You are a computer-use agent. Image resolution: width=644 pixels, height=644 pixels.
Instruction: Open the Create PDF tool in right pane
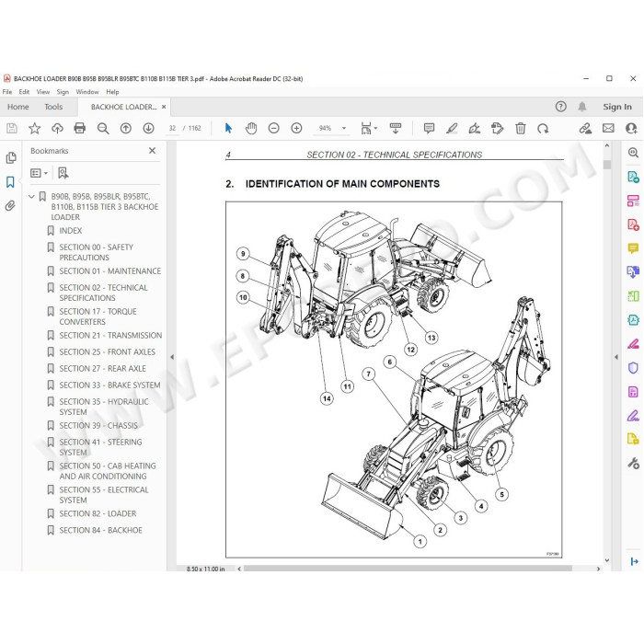click(x=633, y=224)
